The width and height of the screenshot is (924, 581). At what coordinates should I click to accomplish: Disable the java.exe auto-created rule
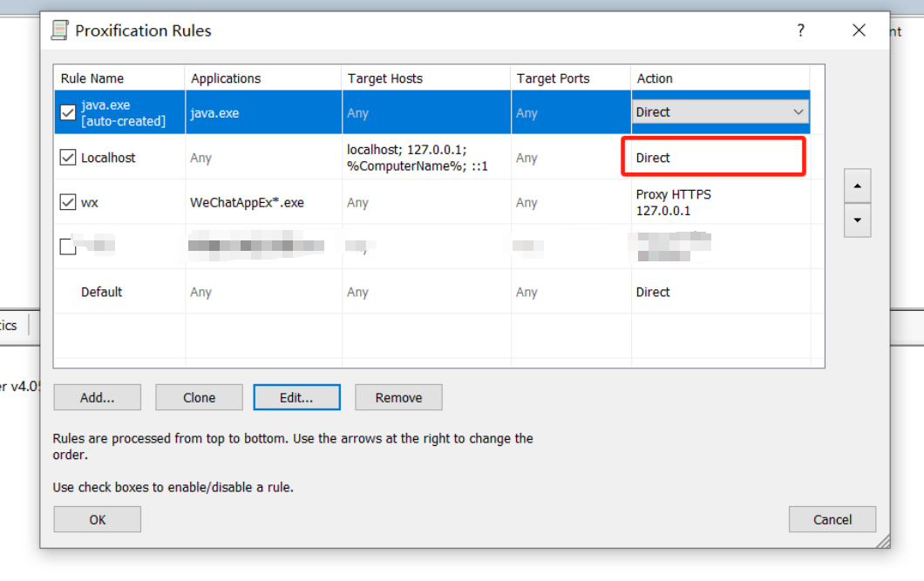(67, 112)
